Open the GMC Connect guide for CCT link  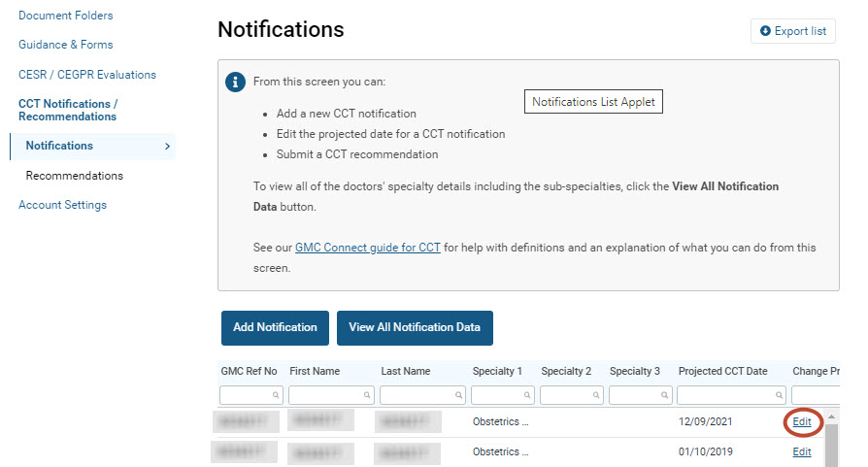[x=368, y=248]
